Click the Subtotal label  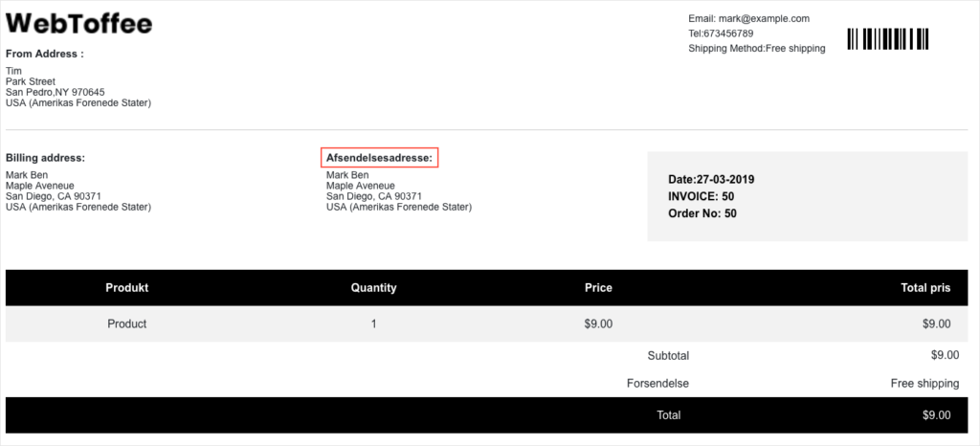[x=668, y=356]
